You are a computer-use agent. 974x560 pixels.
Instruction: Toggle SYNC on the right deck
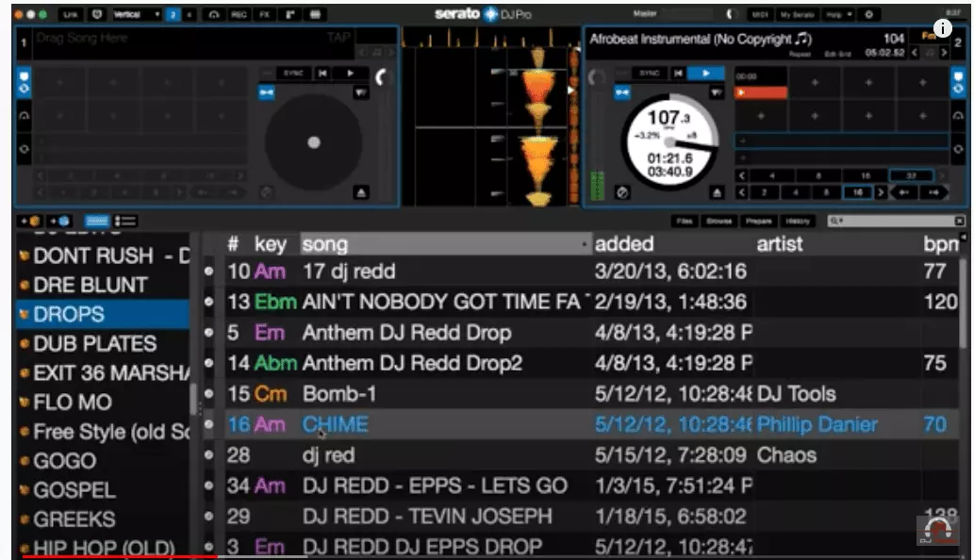[x=649, y=73]
